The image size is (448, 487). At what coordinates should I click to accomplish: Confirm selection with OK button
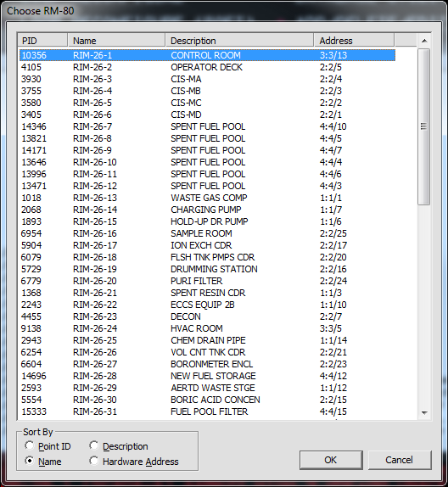[x=331, y=460]
